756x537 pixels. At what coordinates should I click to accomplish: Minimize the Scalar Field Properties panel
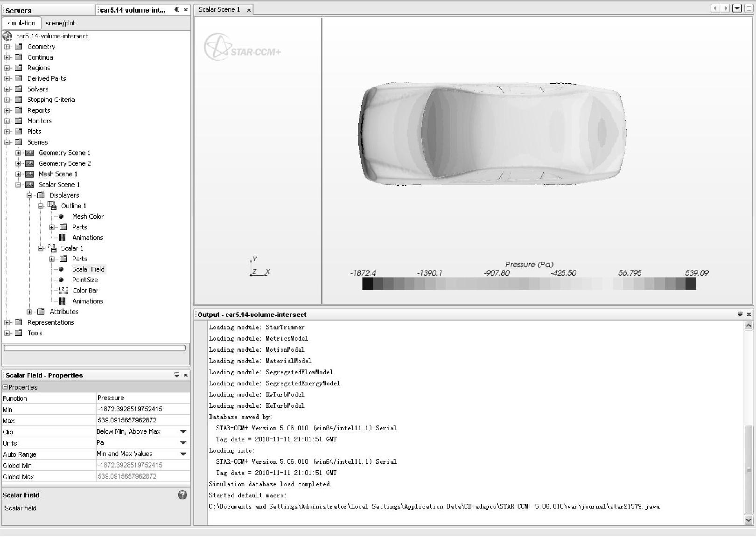[x=177, y=375]
